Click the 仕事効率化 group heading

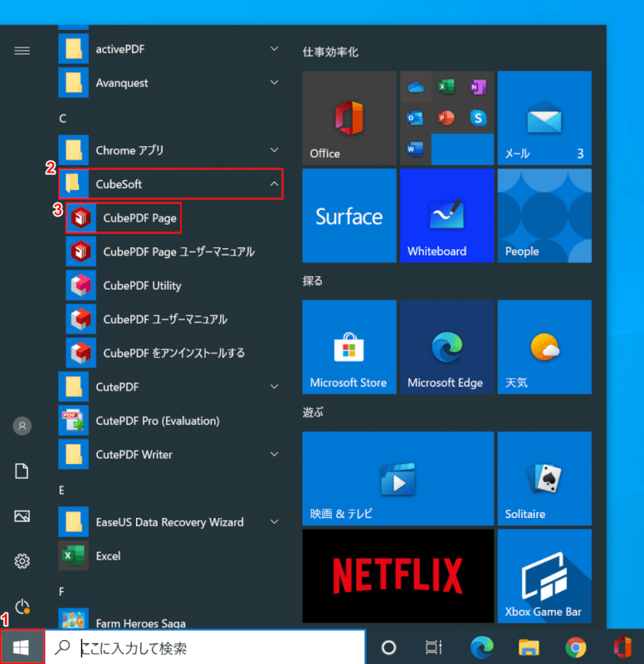pyautogui.click(x=330, y=52)
